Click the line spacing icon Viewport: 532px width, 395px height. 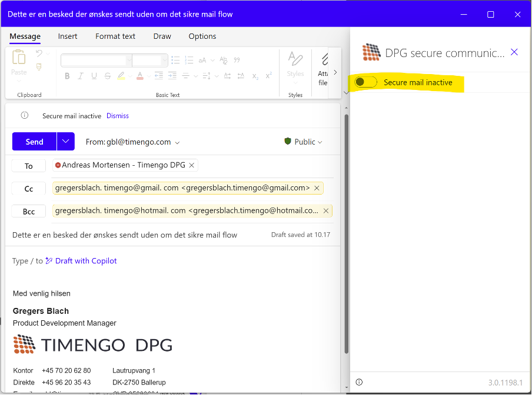(x=207, y=76)
